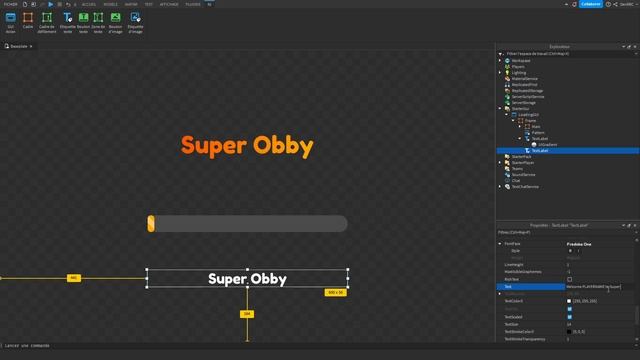This screenshot has height=360, width=640.
Task: Insert an ImageLabel via Étiquette d'image
Action: 136,22
